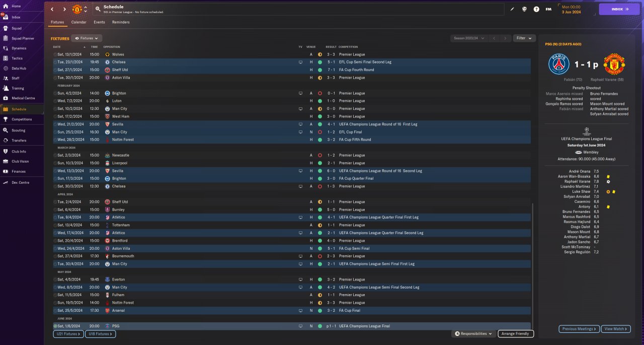
Task: Open Competitions from the sidebar
Action: (22, 119)
